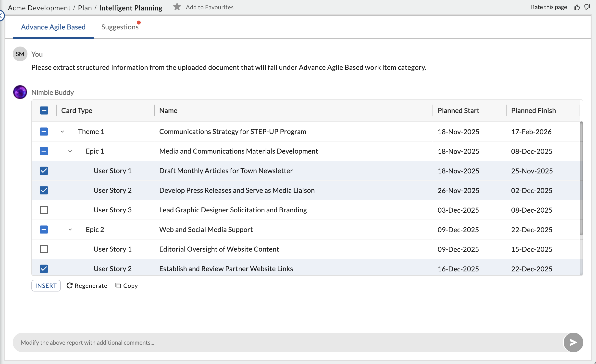This screenshot has height=364, width=596.
Task: Click the SM user avatar
Action: click(x=20, y=54)
